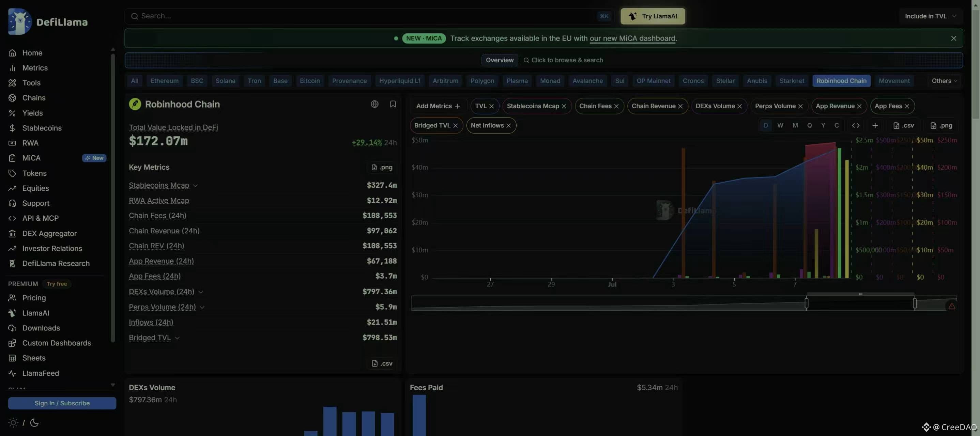Open the Support headset icon

point(12,204)
